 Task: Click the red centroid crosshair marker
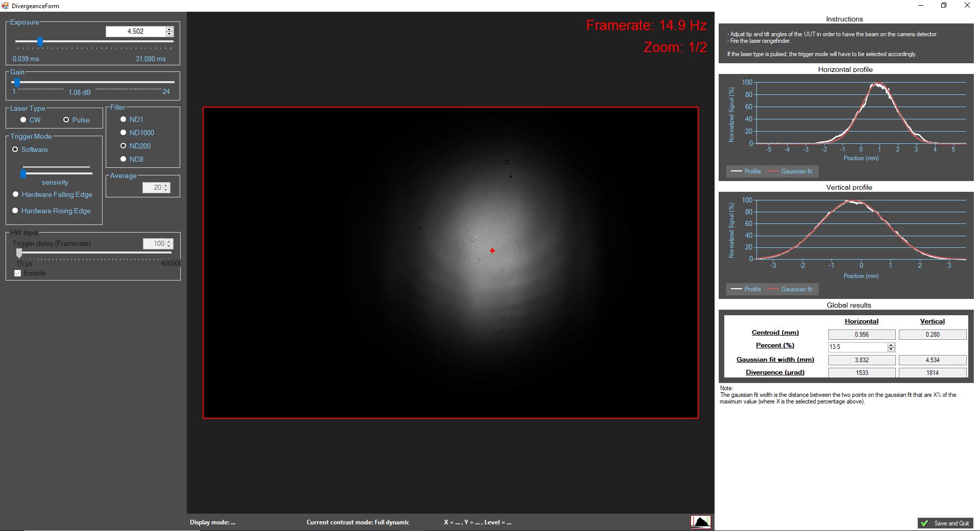tap(492, 250)
